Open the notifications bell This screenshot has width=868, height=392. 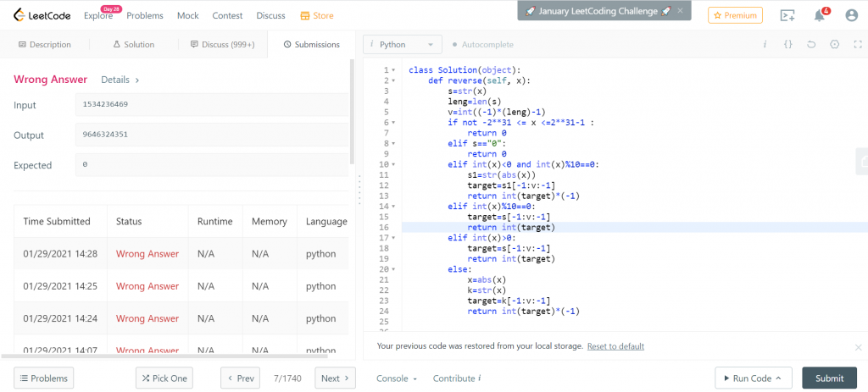(820, 15)
